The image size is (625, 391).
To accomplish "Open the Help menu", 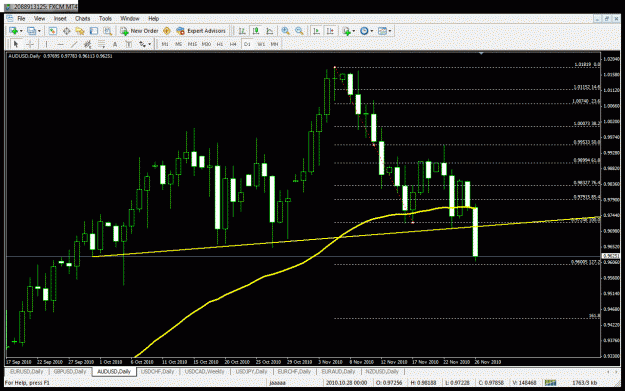I will tap(153, 18).
